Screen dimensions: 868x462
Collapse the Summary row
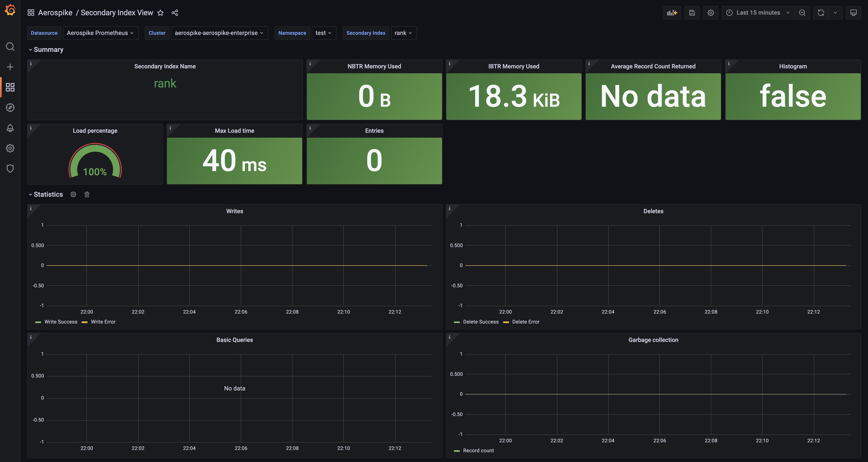click(x=48, y=50)
